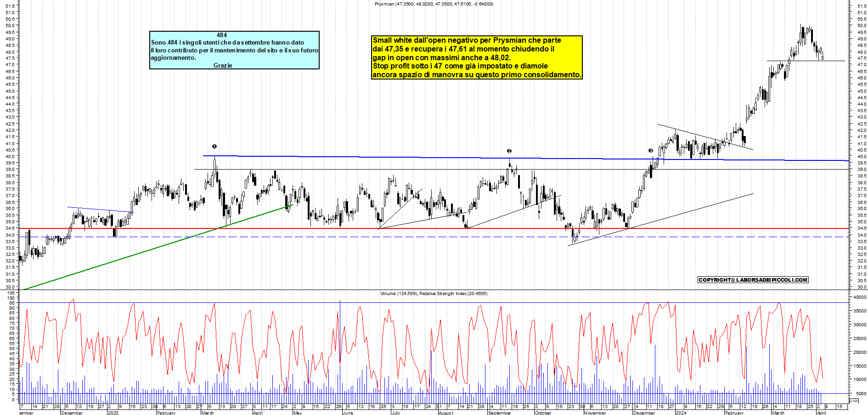Click the Volume and Relative Strength Index label
This screenshot has height=415, width=868.
click(434, 293)
